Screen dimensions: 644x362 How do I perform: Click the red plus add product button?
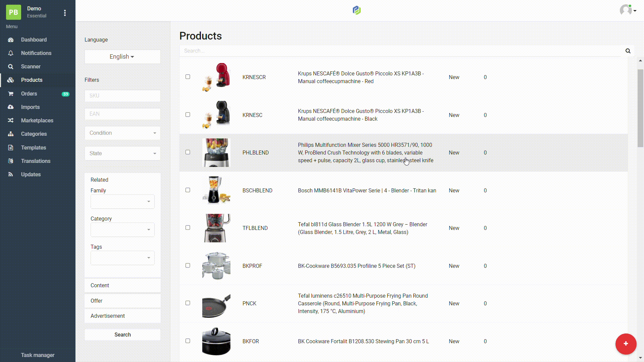(626, 344)
